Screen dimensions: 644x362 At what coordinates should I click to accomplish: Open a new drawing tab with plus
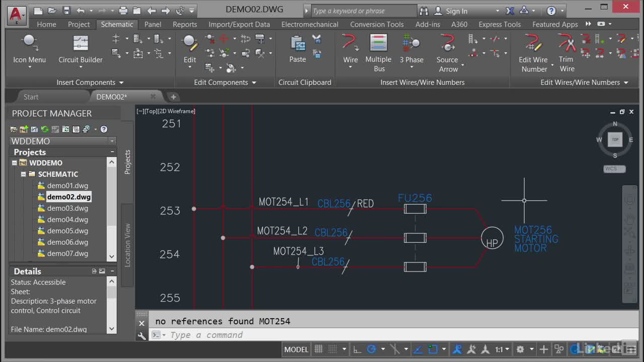coord(173,97)
